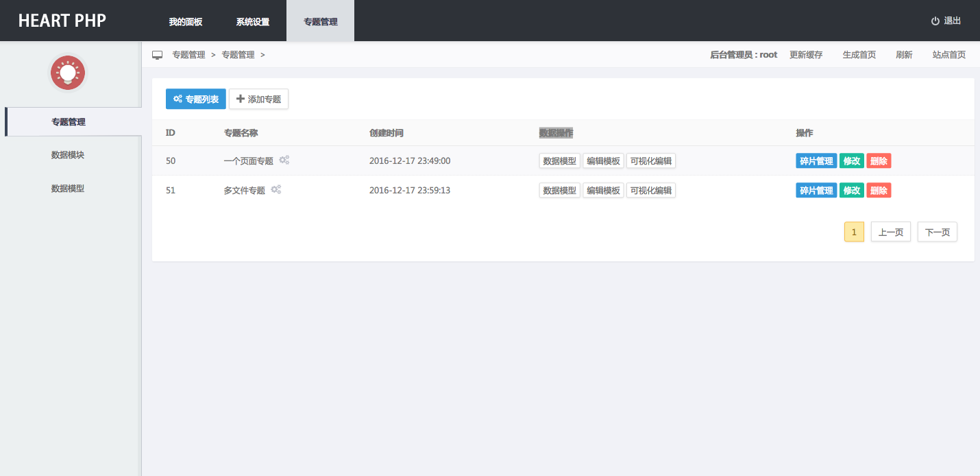Click the second 专题管理 breadcrumb
The width and height of the screenshot is (980, 476).
(238, 55)
